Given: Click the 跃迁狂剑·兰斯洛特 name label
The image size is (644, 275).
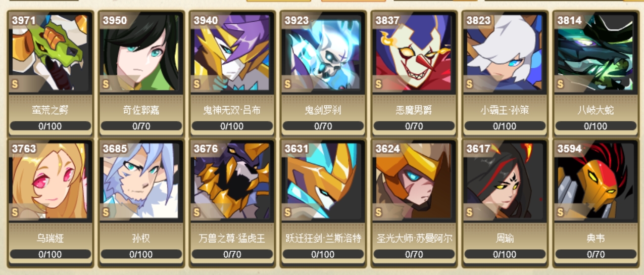Looking at the screenshot, I should pyautogui.click(x=323, y=238).
